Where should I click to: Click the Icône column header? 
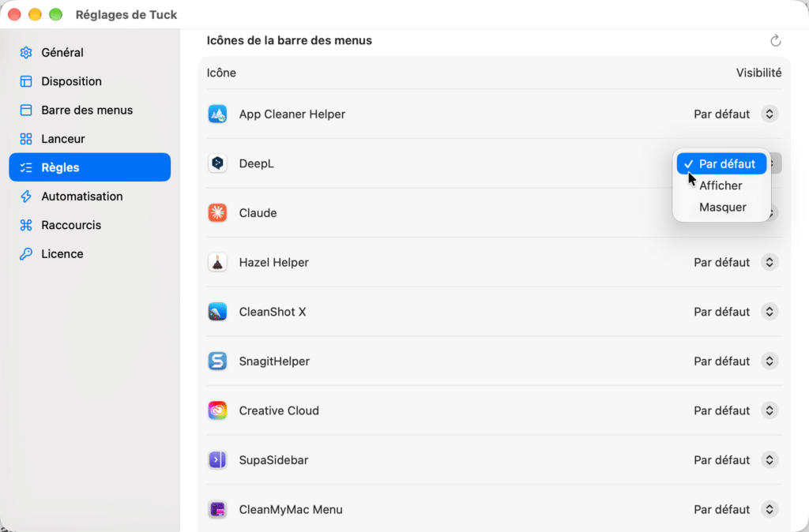(221, 73)
